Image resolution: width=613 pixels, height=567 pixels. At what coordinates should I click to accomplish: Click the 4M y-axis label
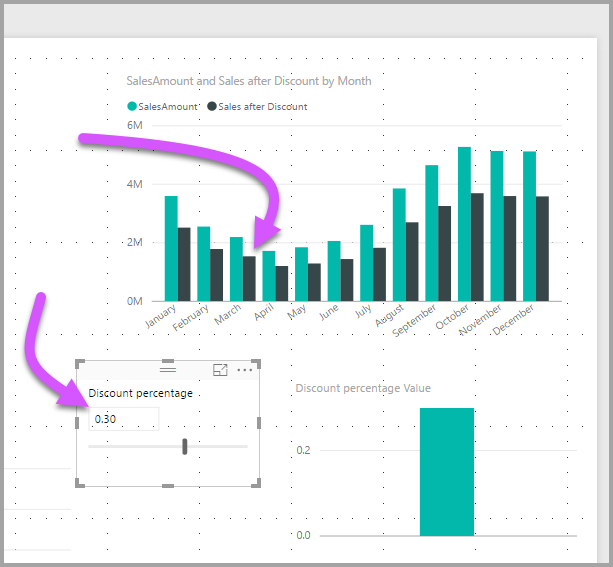[134, 184]
